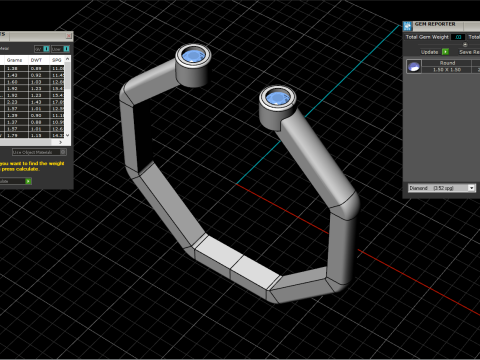Image resolution: width=480 pixels, height=360 pixels.
Task: Enable the Use Object Materials checkbox
Action: pyautogui.click(x=63, y=152)
